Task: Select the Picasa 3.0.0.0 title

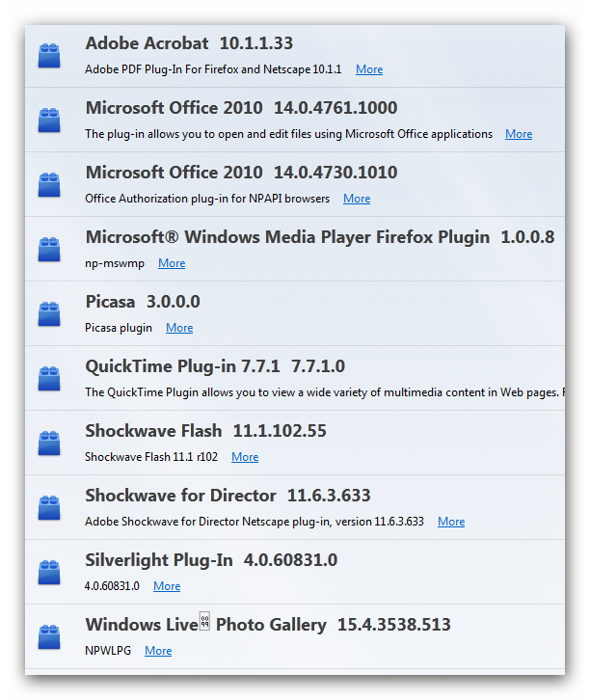Action: click(x=143, y=302)
